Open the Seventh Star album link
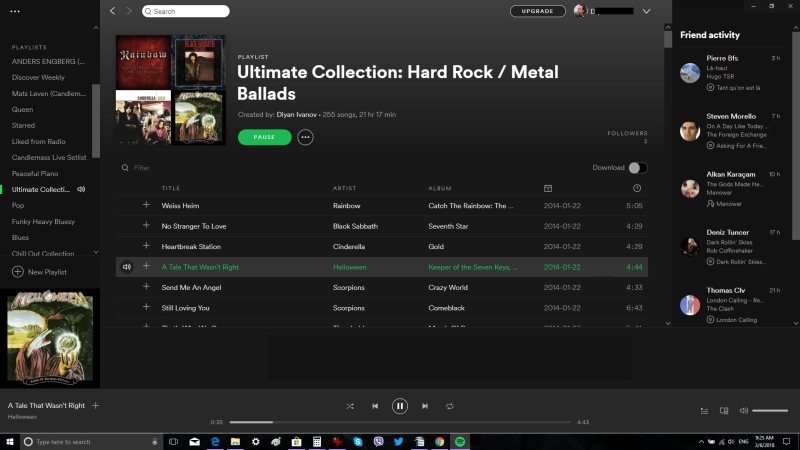 (x=448, y=226)
